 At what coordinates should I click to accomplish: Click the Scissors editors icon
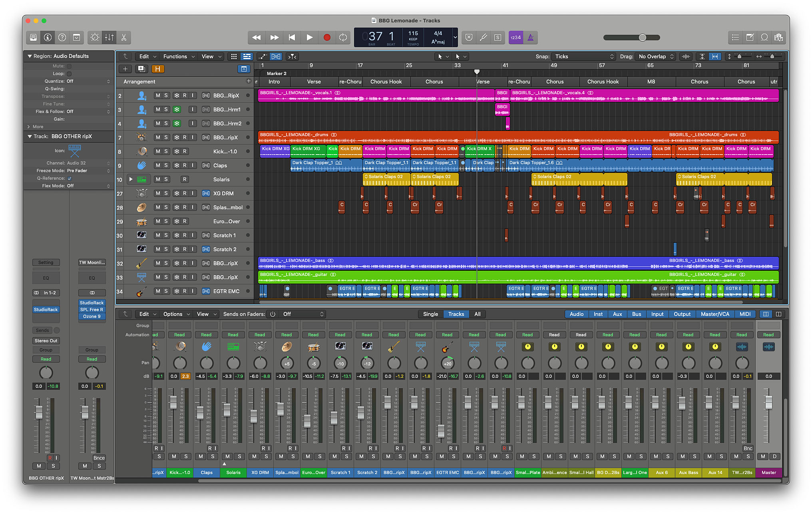(124, 38)
